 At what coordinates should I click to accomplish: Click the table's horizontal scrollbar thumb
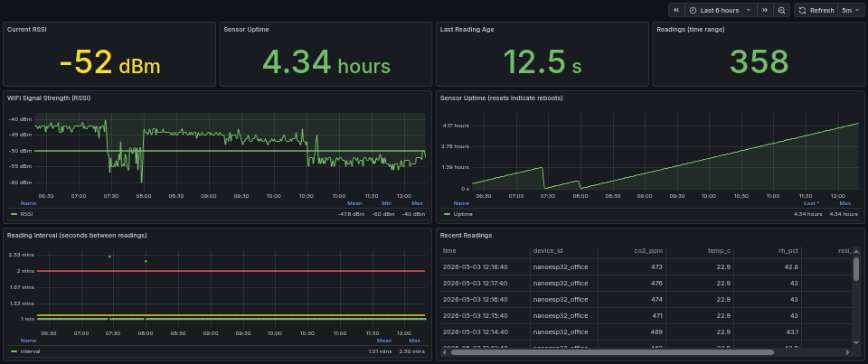click(x=612, y=352)
